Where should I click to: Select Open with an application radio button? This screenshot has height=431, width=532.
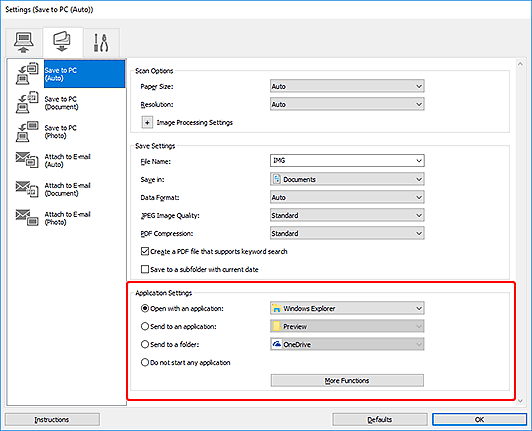coord(145,308)
